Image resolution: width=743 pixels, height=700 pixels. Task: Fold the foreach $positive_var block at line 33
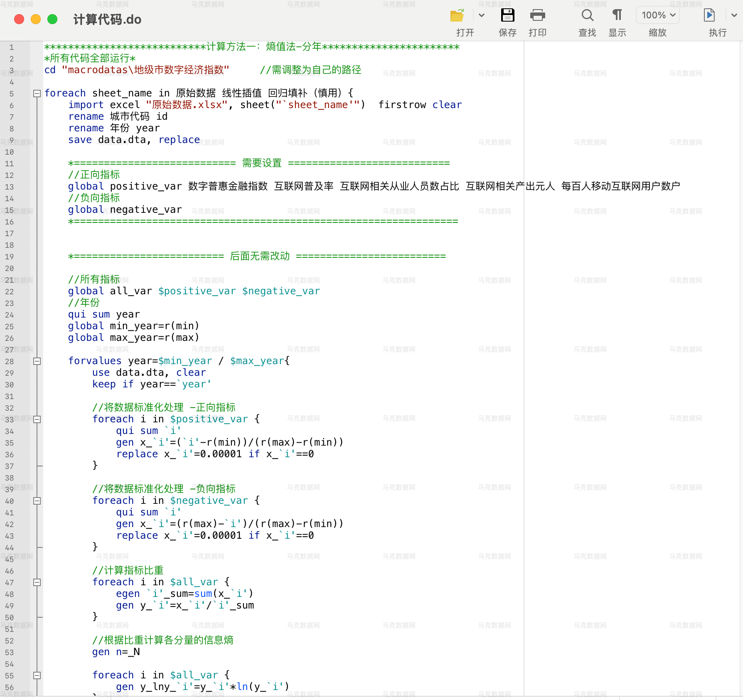37,419
